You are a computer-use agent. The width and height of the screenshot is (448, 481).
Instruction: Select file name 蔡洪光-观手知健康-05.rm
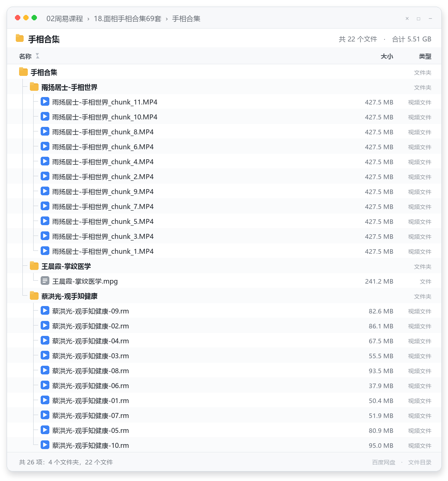point(90,431)
